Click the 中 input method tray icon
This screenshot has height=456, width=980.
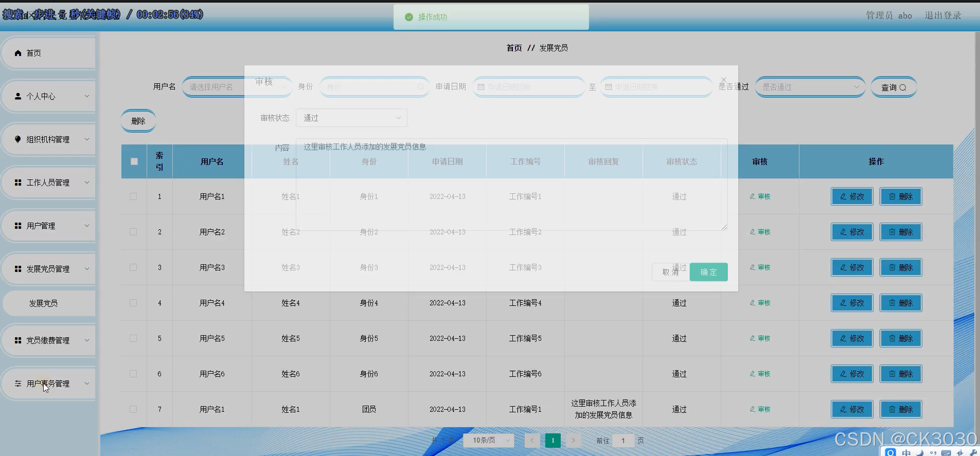click(x=906, y=452)
